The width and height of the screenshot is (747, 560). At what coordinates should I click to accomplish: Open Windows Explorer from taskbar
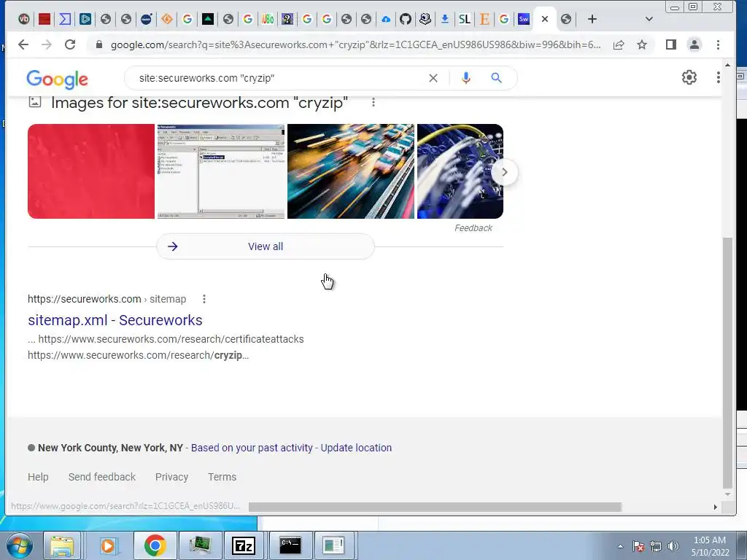pos(62,545)
